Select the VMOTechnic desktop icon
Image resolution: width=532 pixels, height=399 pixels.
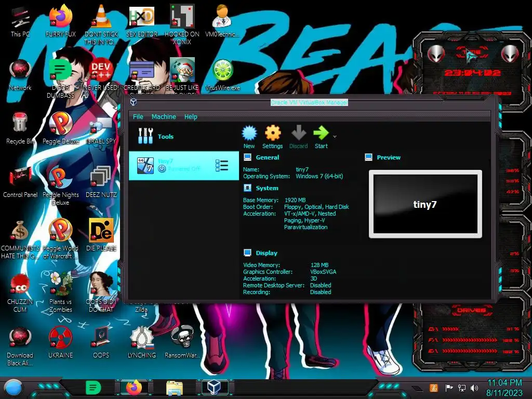tap(222, 21)
